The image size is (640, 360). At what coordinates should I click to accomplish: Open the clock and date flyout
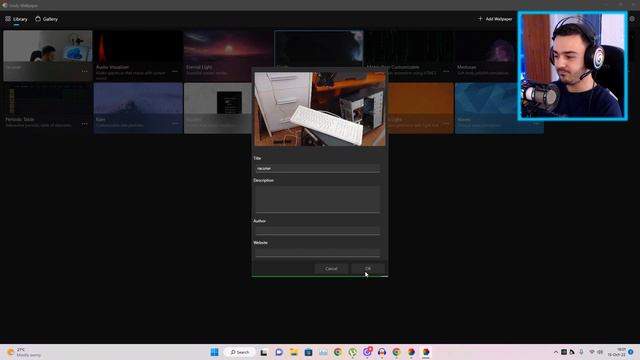(x=617, y=352)
